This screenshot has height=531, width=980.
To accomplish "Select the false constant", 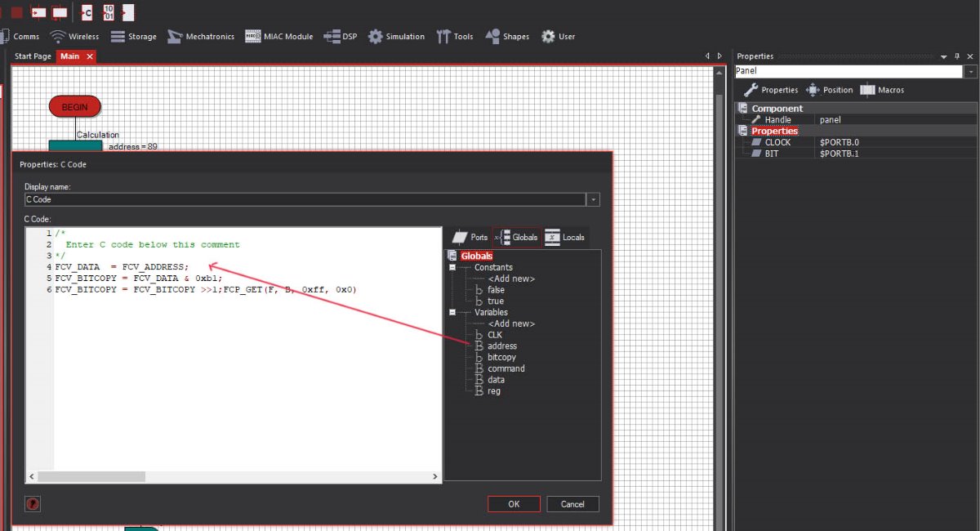I will (496, 290).
